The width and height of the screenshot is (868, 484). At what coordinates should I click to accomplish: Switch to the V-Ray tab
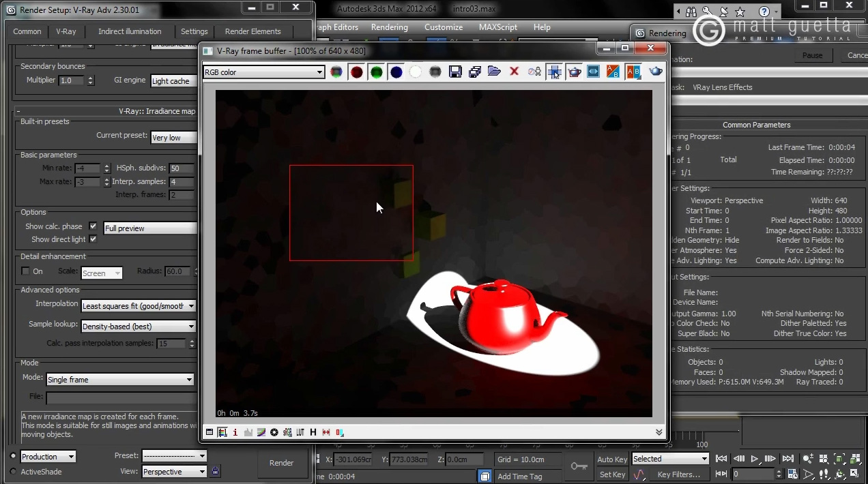pos(66,31)
